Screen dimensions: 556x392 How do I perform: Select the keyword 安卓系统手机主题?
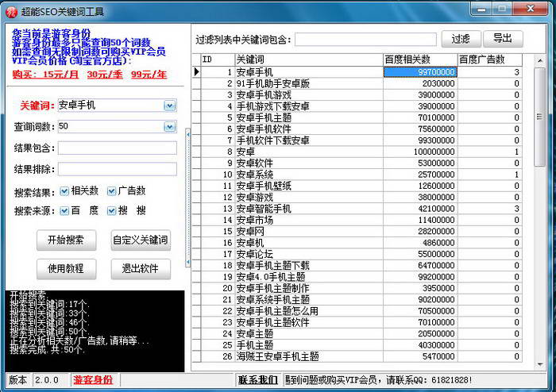273,300
